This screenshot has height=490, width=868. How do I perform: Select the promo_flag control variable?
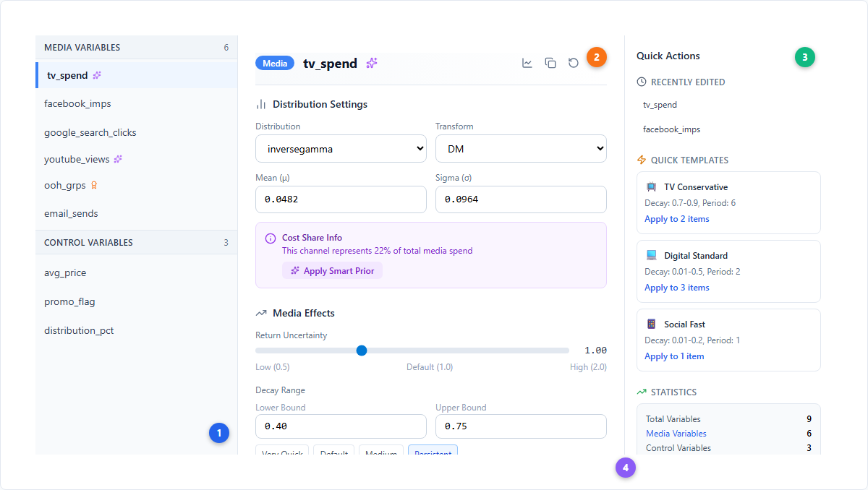point(137,301)
